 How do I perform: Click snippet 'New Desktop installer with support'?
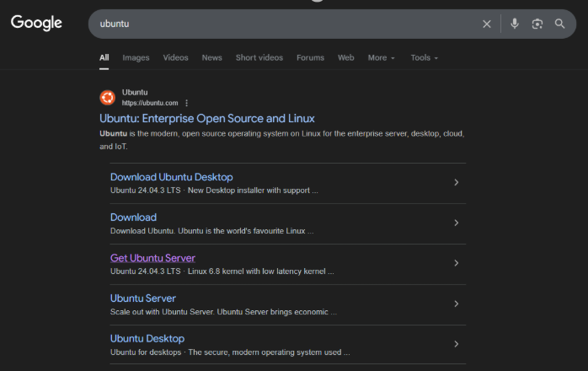[x=249, y=191]
